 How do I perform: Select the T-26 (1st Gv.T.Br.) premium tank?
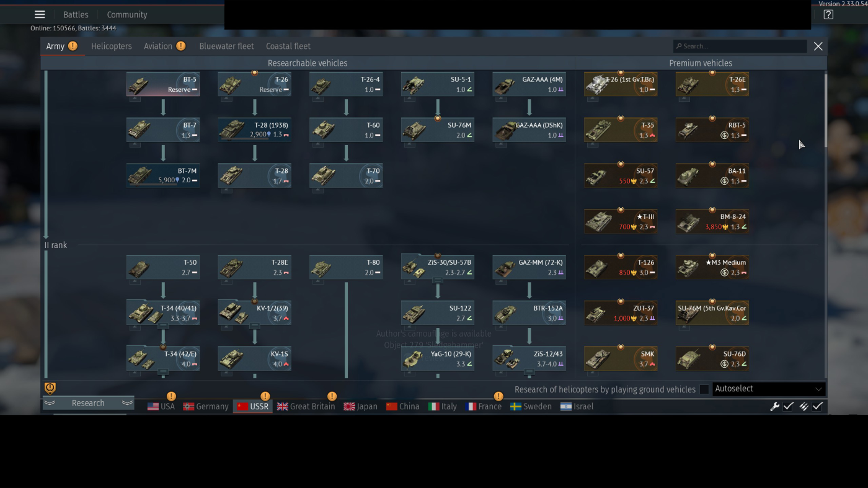[x=621, y=84]
